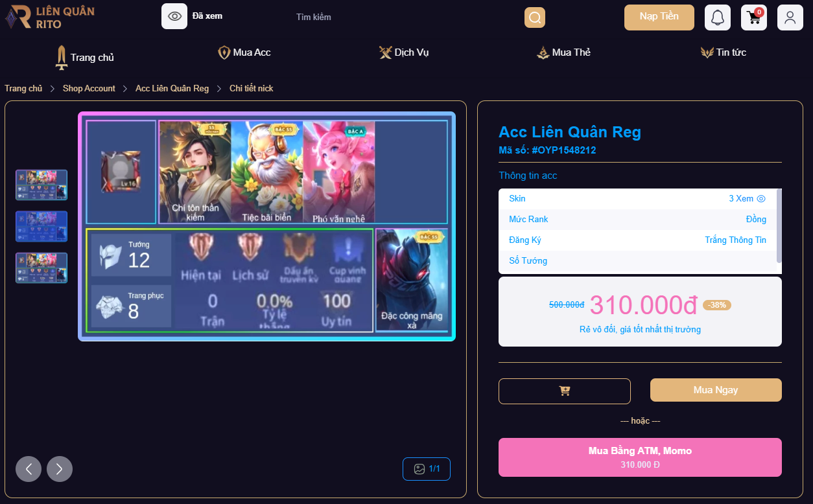Go to previous image with left arrow
Viewport: 813px width, 504px height.
[x=29, y=469]
